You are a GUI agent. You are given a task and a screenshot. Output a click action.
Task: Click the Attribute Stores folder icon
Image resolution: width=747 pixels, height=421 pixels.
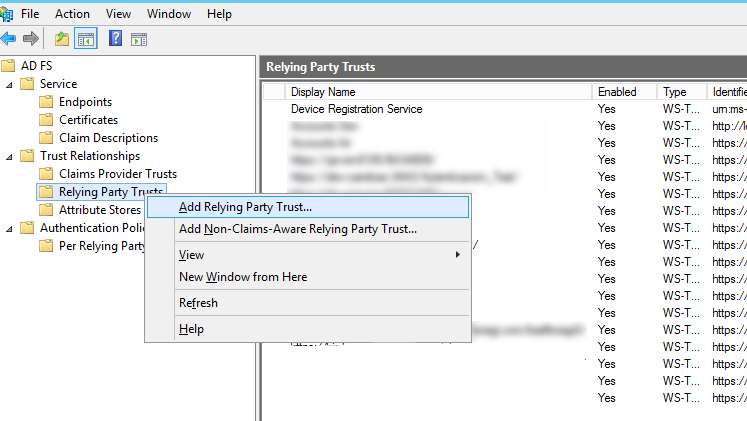coord(46,210)
